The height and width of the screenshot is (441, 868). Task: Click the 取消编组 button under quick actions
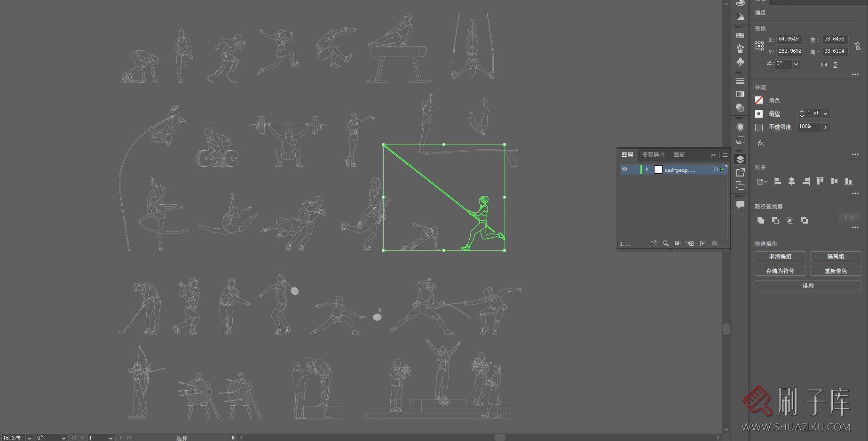click(780, 256)
